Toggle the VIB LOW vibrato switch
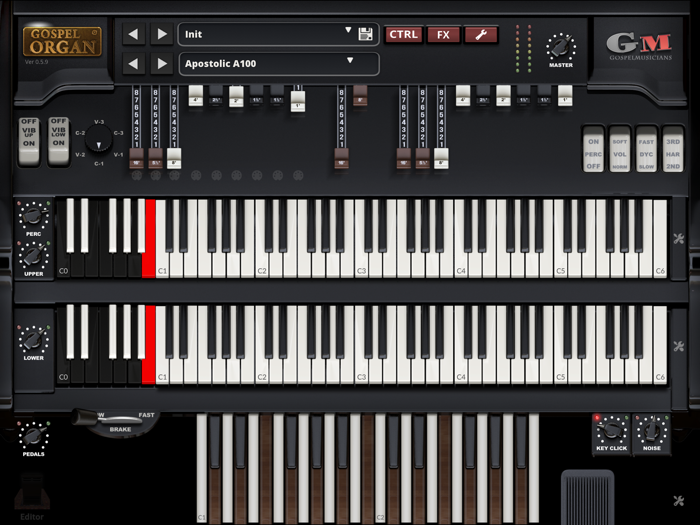 tap(58, 141)
